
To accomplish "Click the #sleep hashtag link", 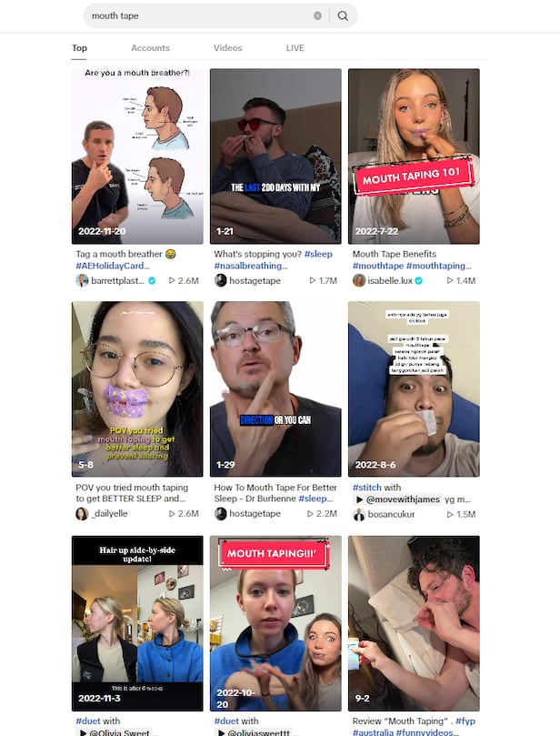I will 318,254.
